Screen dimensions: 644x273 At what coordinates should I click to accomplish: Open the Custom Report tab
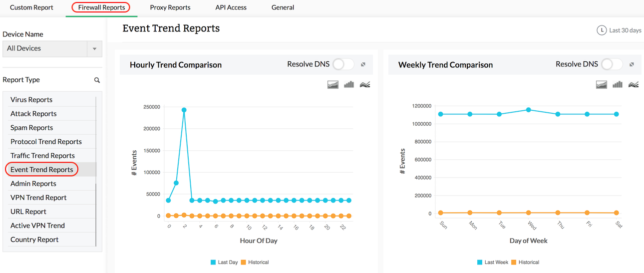[31, 7]
